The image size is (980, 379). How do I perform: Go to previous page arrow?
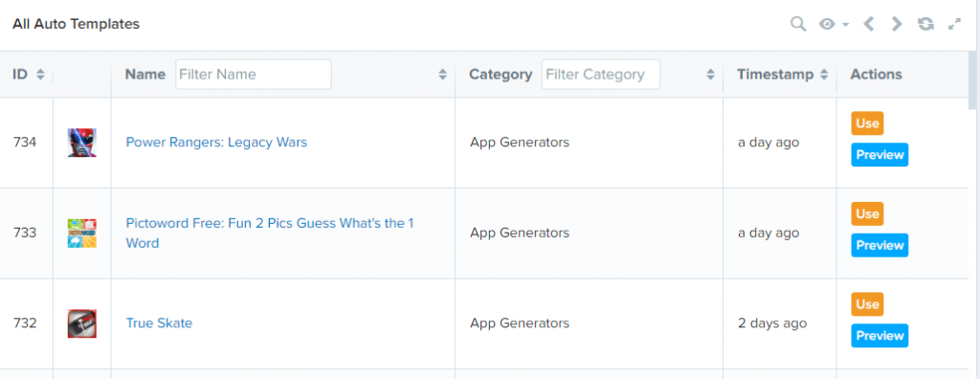tap(868, 24)
